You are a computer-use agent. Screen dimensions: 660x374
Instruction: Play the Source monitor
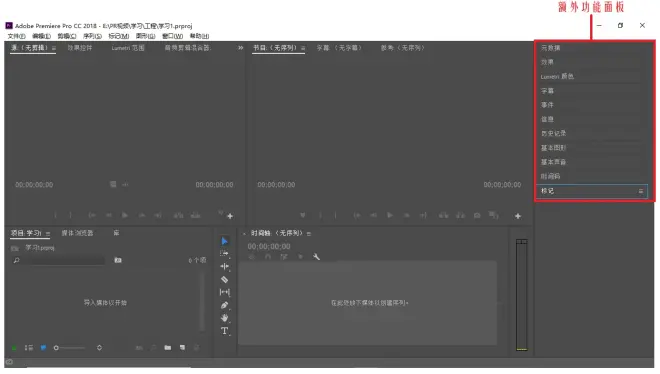[125, 215]
